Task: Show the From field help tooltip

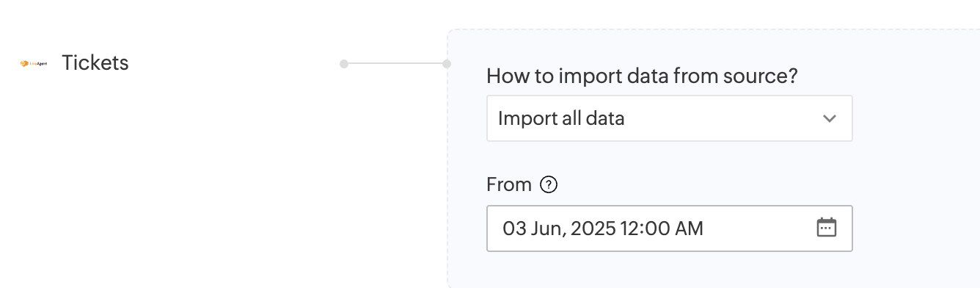Action: coord(549,185)
